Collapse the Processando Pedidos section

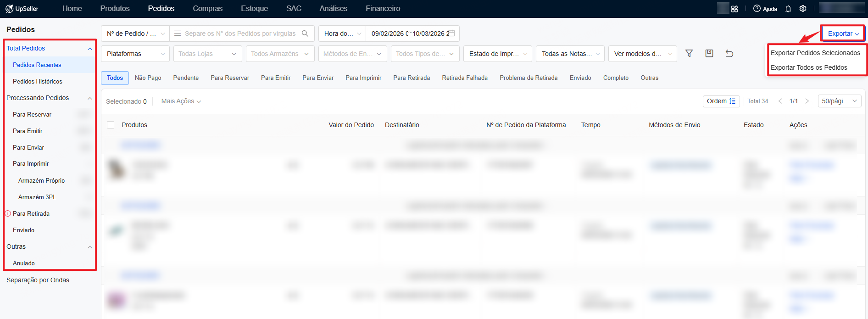pyautogui.click(x=90, y=98)
